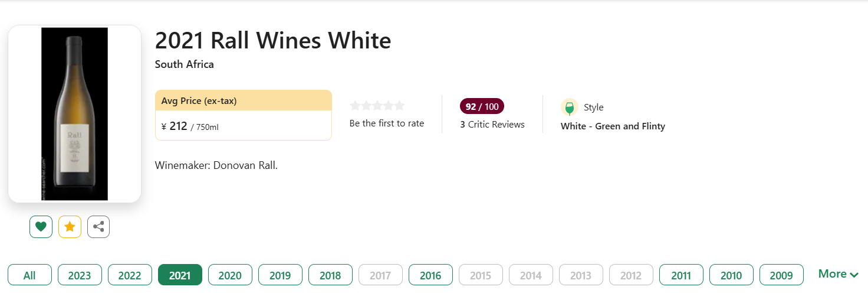Click the share icon button
The height and width of the screenshot is (303, 868).
(98, 227)
